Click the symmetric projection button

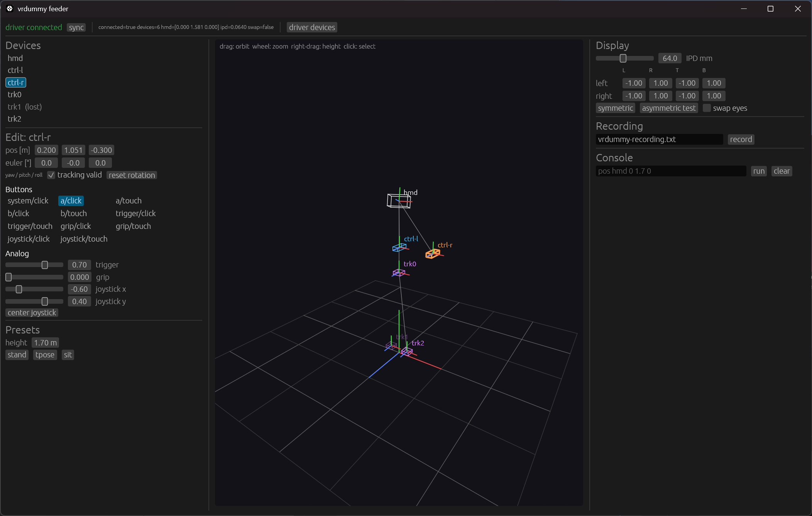(x=616, y=108)
